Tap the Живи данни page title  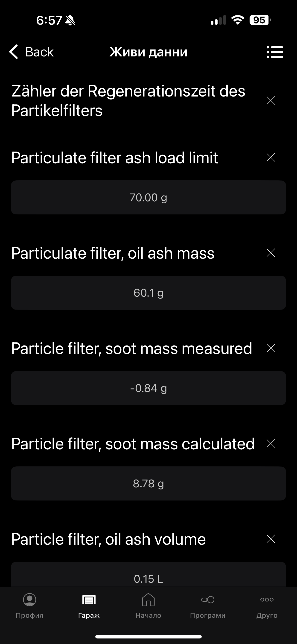(x=148, y=52)
